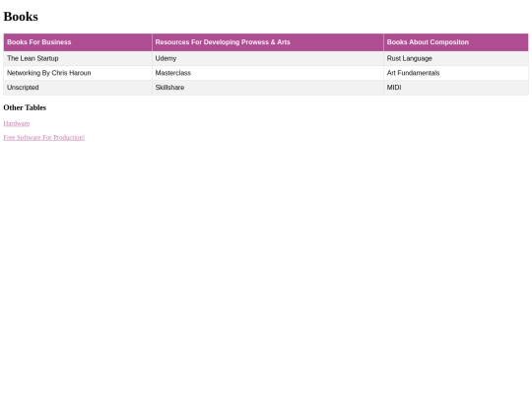Select the Art Fundamentals cell

456,73
